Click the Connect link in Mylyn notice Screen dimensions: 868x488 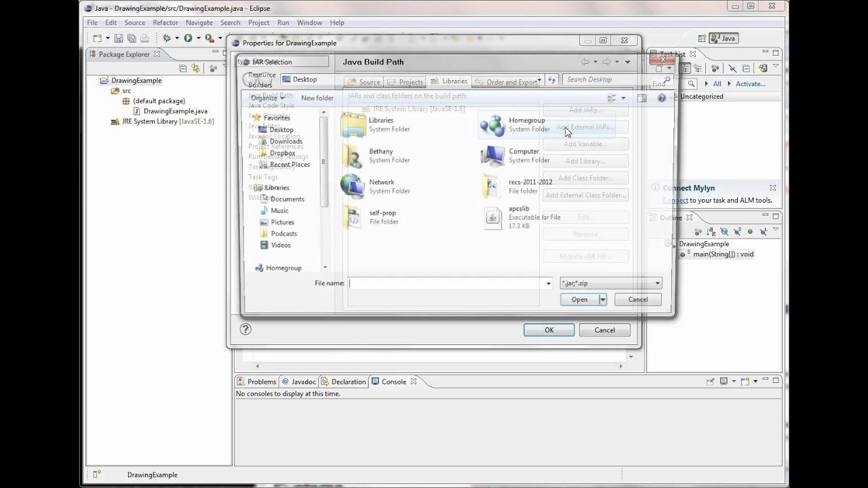click(675, 200)
